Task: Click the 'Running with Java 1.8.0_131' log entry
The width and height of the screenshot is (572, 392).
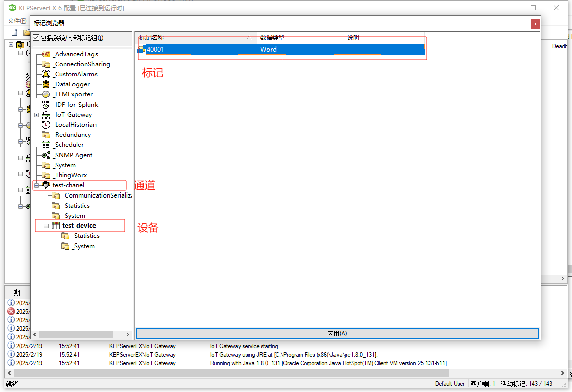Action: click(x=328, y=363)
